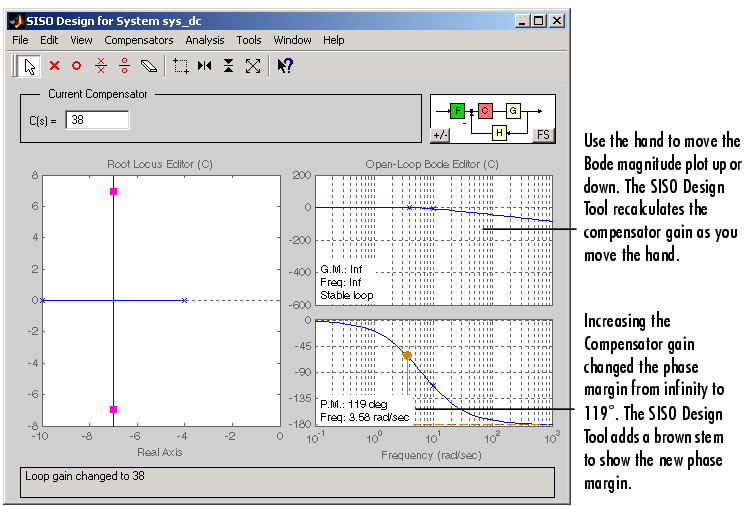
Task: Activate the vertical zoom Y tool
Action: pyautogui.click(x=229, y=66)
